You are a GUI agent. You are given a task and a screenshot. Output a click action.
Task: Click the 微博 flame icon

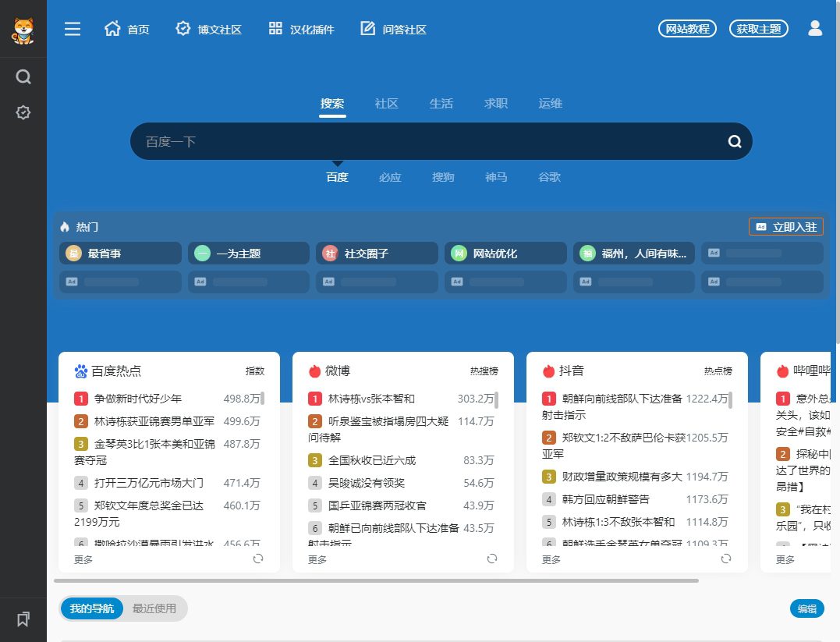tap(314, 371)
